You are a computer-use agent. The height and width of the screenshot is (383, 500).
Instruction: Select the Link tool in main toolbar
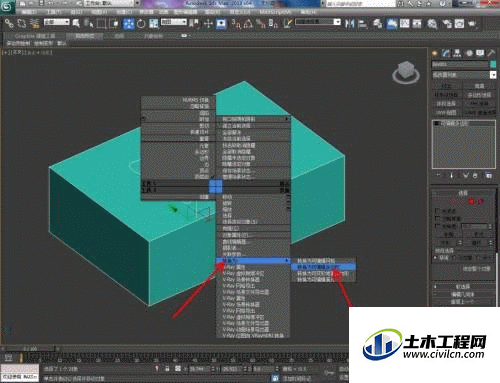(9, 24)
